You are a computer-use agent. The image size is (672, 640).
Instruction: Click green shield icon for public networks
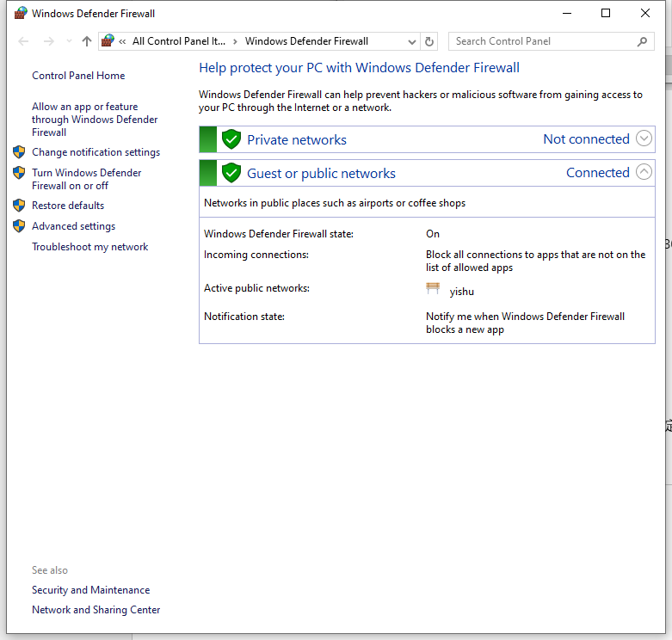[x=231, y=173]
